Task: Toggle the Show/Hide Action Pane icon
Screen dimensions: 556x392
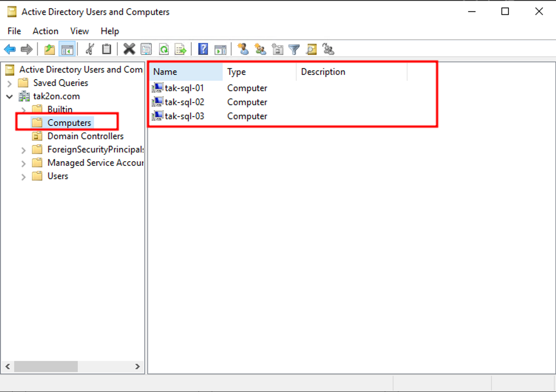Action: coord(220,49)
